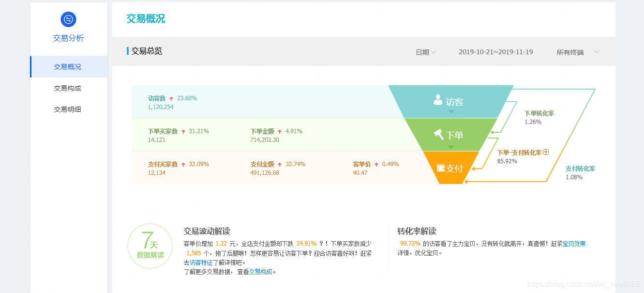Click the 99.72% highlighted figure
The height and width of the screenshot is (293, 644).
click(x=410, y=244)
